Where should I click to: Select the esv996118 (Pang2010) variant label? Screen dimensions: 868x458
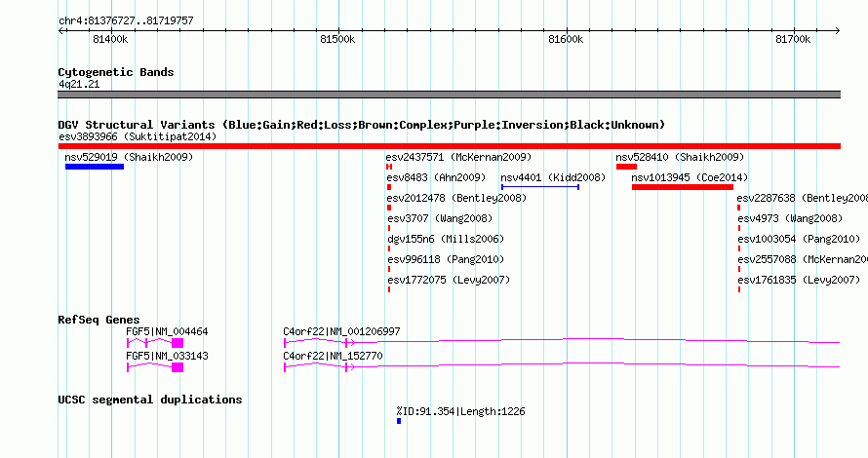446,259
